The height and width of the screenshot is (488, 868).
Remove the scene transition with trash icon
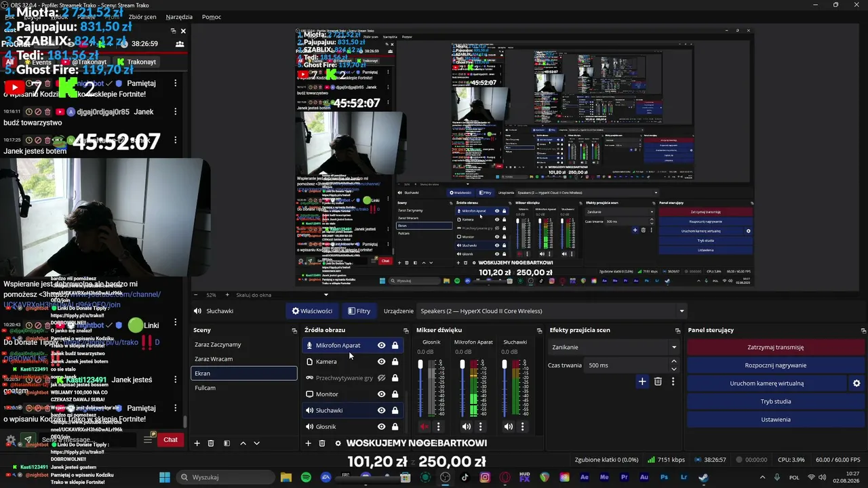[x=658, y=382]
